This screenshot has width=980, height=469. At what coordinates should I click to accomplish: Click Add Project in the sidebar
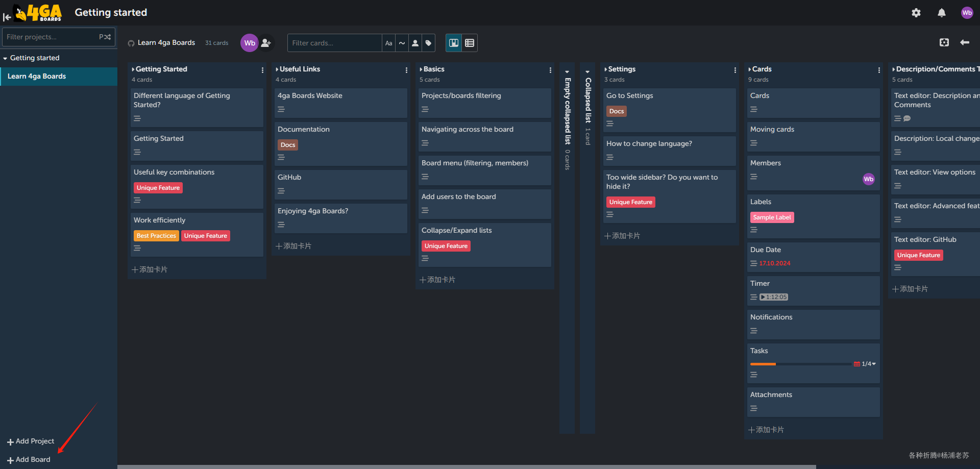[31, 441]
